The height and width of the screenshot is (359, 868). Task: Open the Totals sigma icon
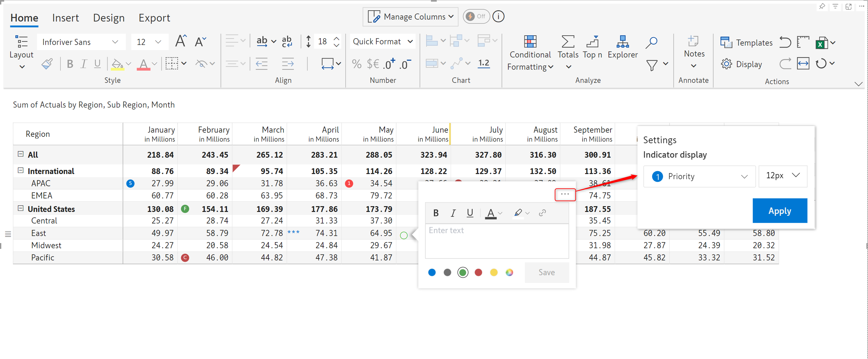567,42
